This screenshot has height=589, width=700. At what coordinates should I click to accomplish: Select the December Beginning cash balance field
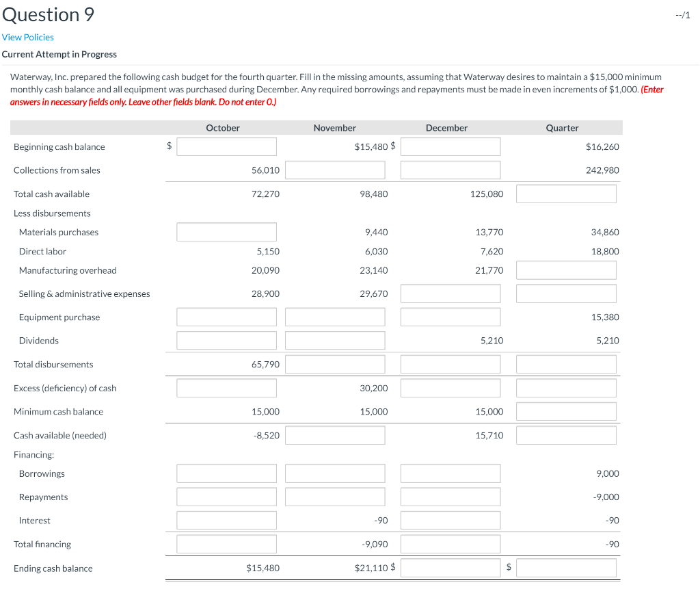click(450, 146)
